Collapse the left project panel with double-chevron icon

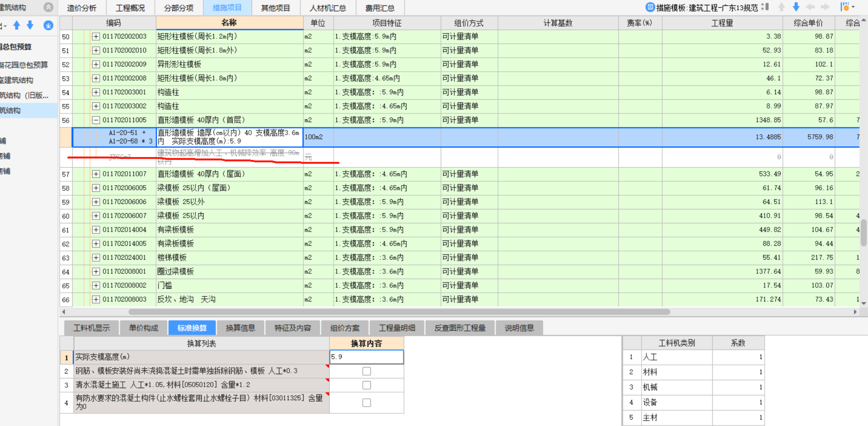48,7
